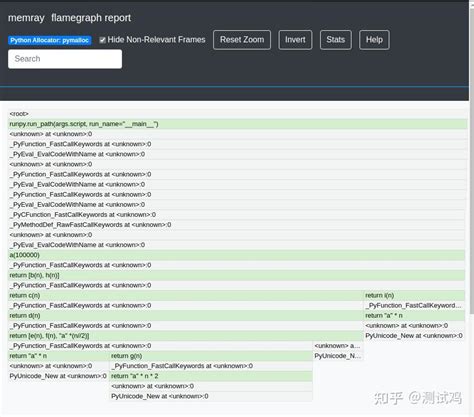
Task: Click the Python Allocator: pymalloc badge
Action: click(50, 40)
